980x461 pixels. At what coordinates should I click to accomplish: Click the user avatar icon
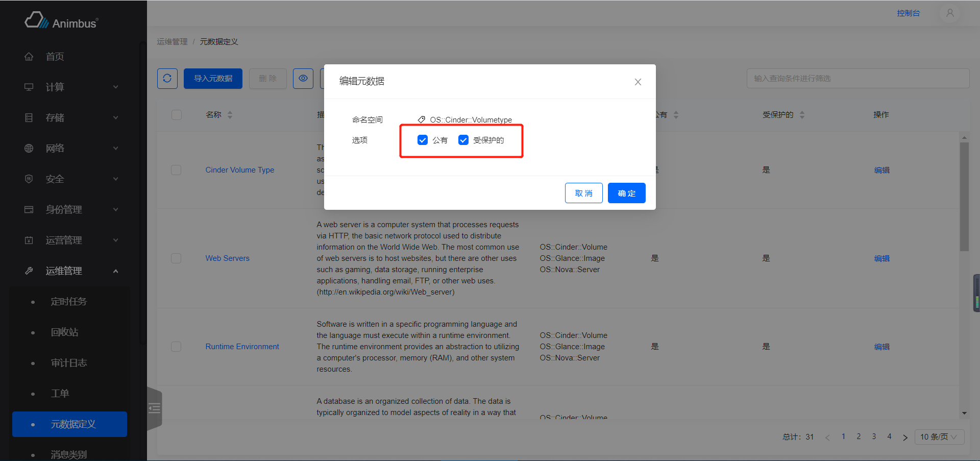pos(949,13)
